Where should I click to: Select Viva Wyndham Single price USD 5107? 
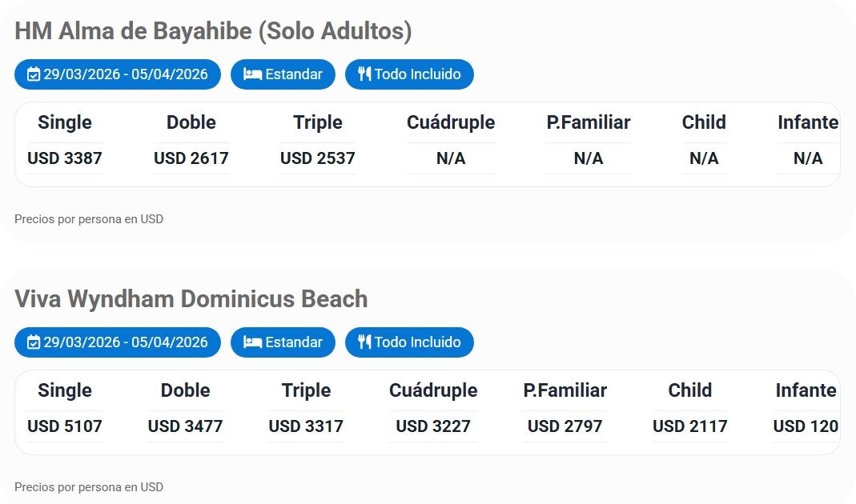tap(65, 426)
